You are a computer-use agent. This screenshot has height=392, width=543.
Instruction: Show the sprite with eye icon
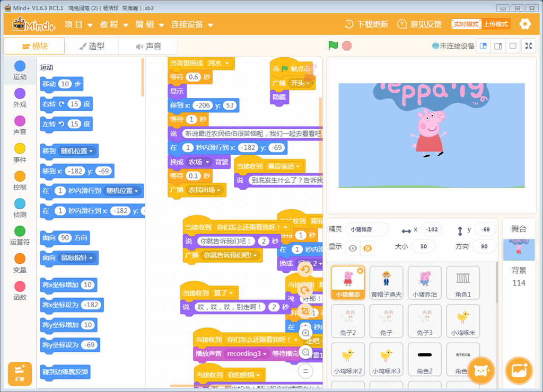click(x=353, y=248)
